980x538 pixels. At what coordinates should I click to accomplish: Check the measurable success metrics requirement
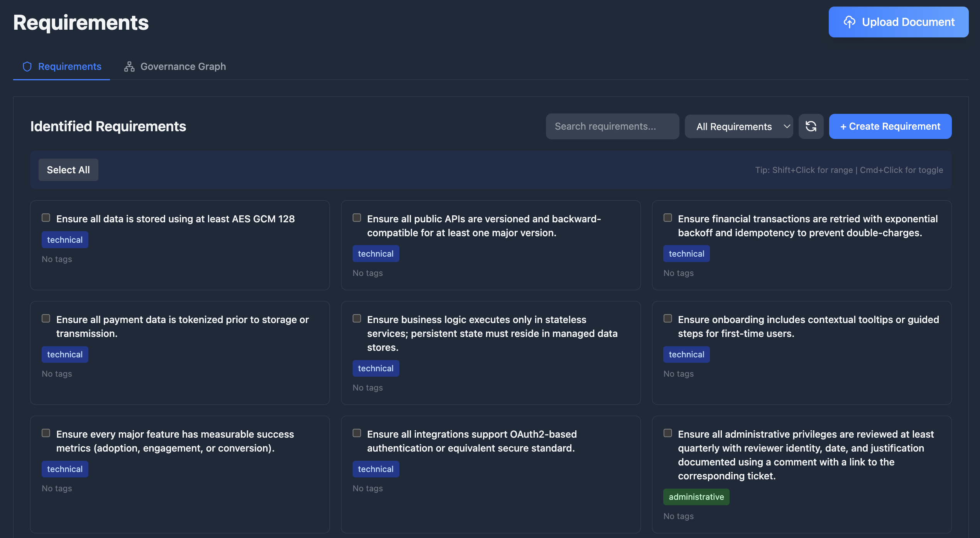[x=46, y=433]
